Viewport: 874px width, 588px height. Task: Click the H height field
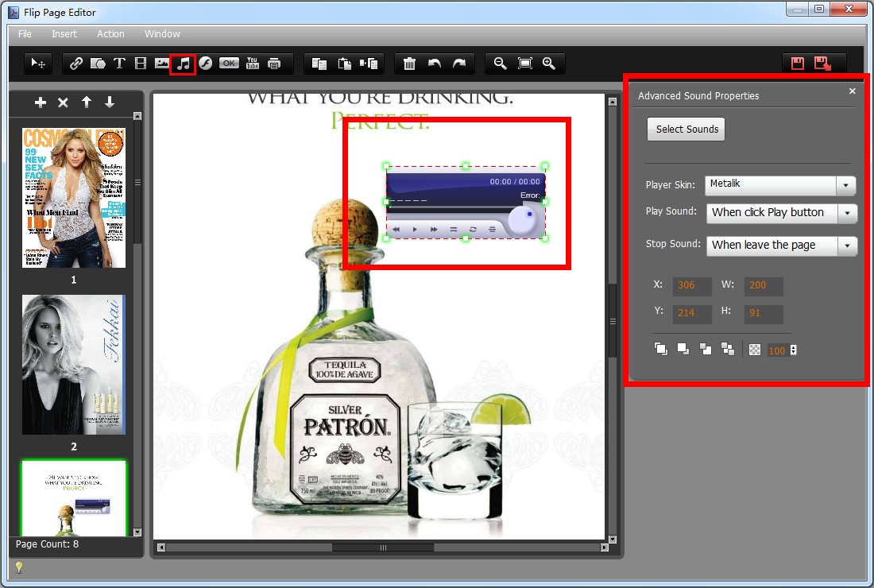[x=764, y=314]
